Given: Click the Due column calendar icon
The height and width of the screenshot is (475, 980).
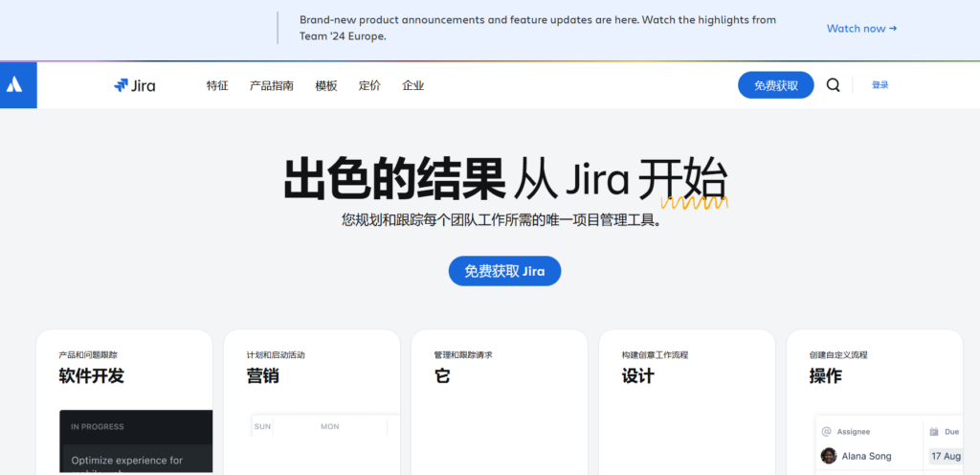Looking at the screenshot, I should coord(935,432).
